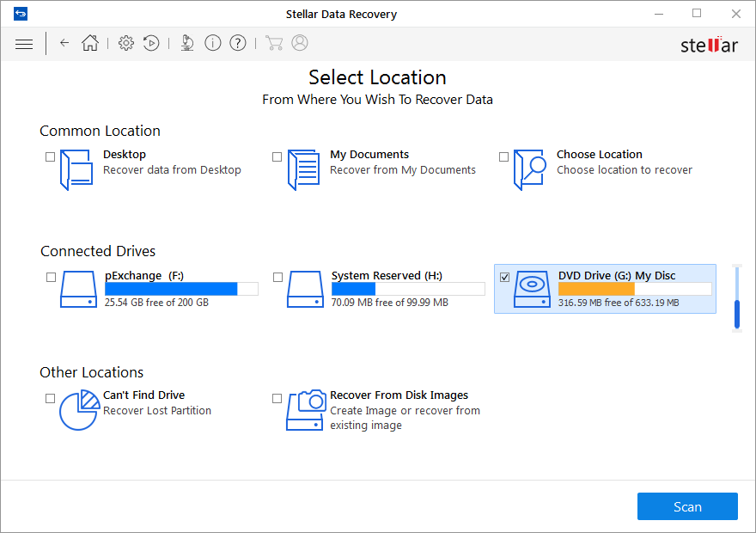Click the pExchange (F:) drive icon

[78, 289]
